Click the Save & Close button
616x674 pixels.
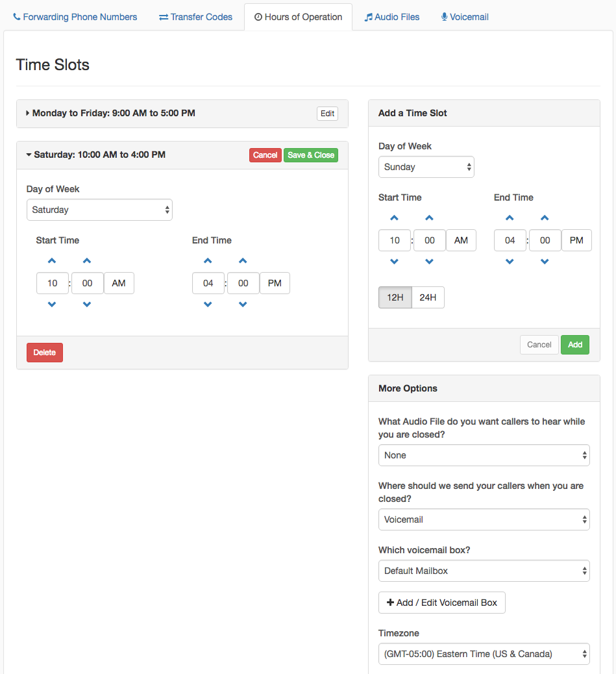click(x=311, y=155)
